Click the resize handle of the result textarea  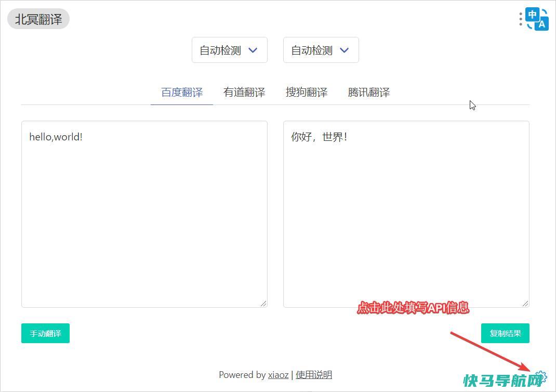(x=525, y=304)
